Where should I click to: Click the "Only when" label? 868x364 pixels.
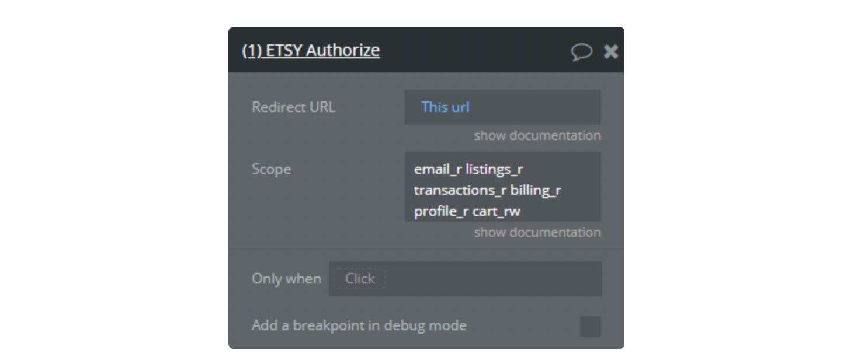286,279
